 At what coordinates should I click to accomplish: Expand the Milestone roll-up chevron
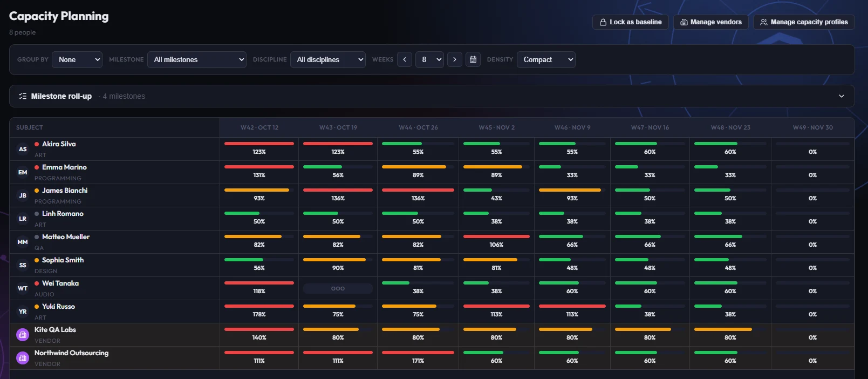point(842,96)
